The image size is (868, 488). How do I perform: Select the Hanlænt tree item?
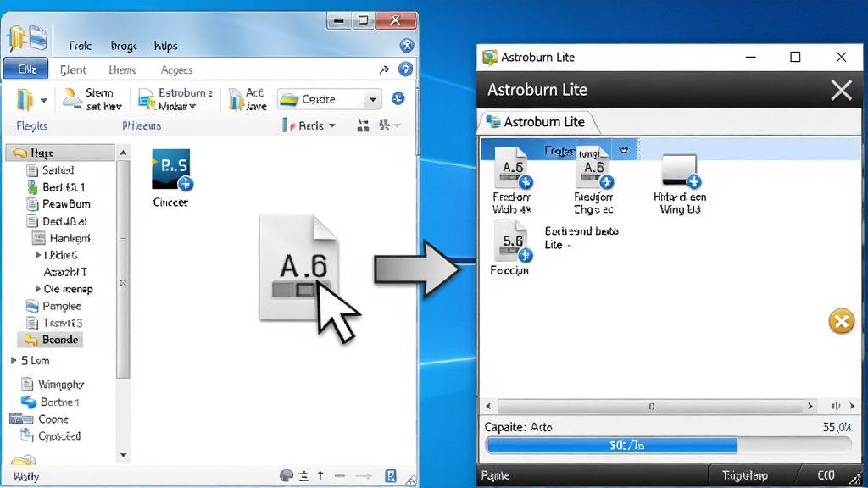click(61, 238)
